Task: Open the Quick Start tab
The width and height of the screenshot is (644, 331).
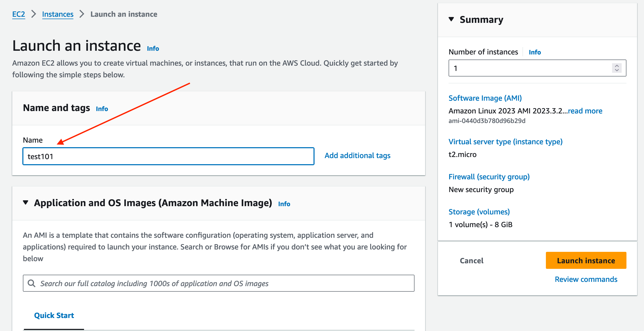Action: point(54,315)
